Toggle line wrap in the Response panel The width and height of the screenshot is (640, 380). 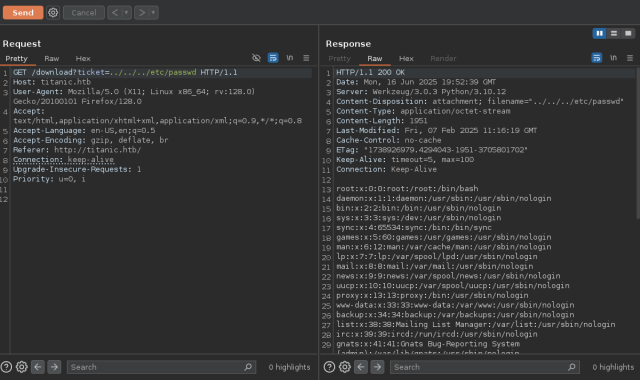coord(596,58)
